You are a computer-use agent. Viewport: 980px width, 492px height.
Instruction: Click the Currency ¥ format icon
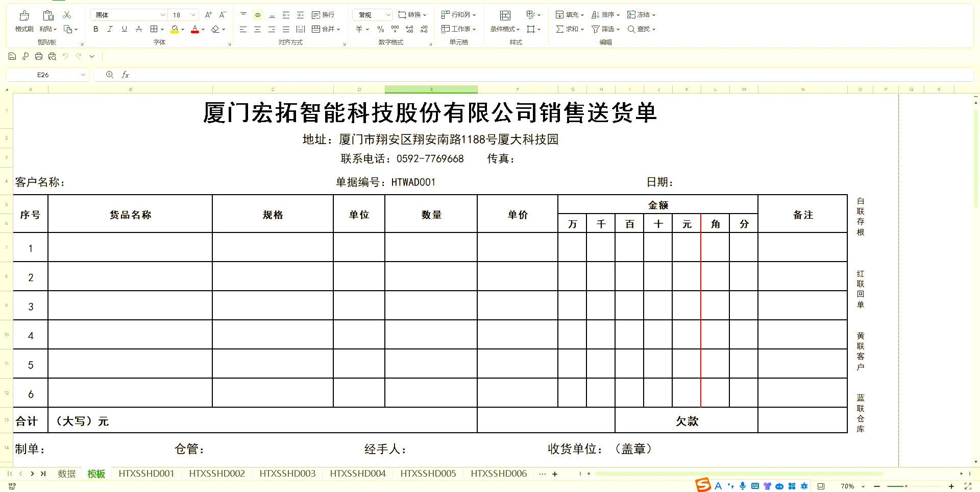(x=359, y=29)
